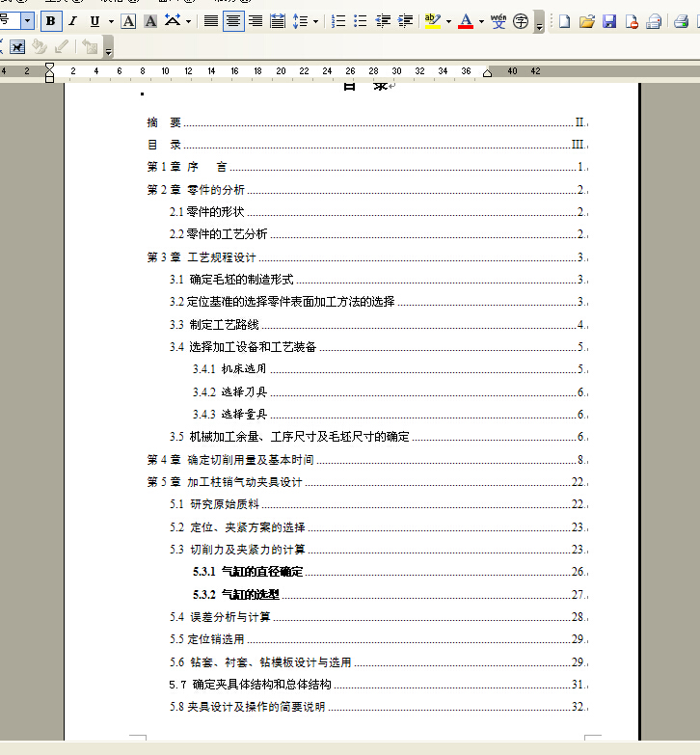The image size is (700, 755).
Task: Apply distributed alignment
Action: (278, 21)
